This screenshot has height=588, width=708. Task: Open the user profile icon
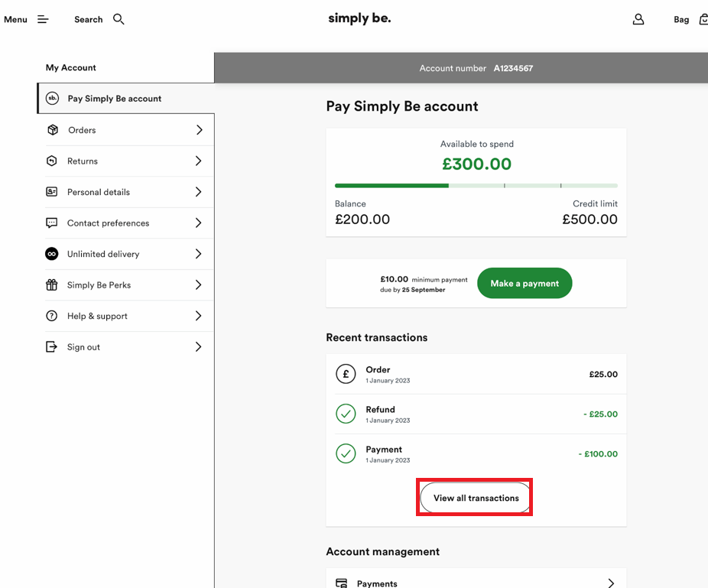click(638, 19)
